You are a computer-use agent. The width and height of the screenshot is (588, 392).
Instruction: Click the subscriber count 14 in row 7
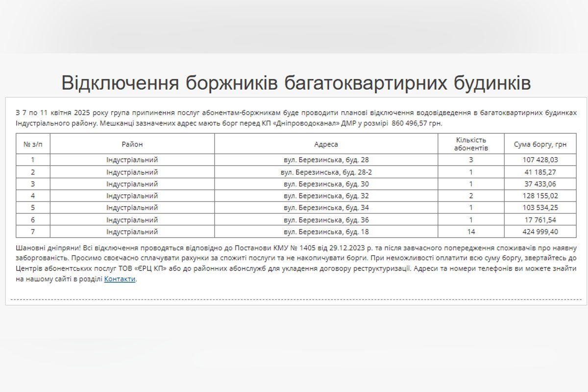471,232
